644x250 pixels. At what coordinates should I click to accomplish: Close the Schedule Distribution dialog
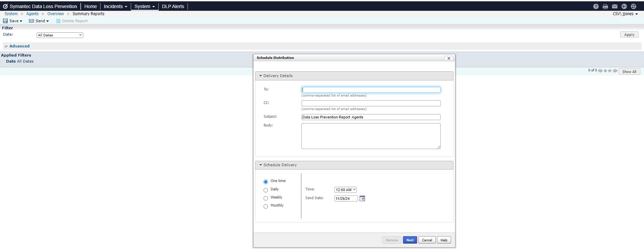[448, 58]
